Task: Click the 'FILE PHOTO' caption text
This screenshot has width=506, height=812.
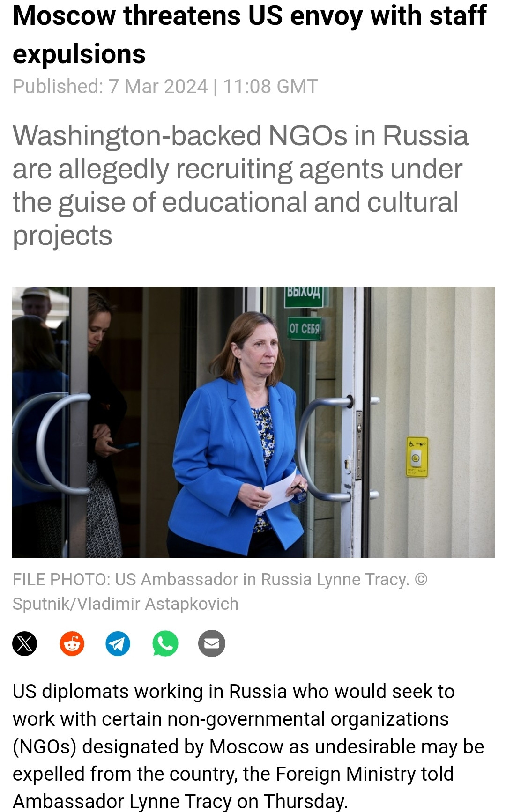Action: (61, 580)
